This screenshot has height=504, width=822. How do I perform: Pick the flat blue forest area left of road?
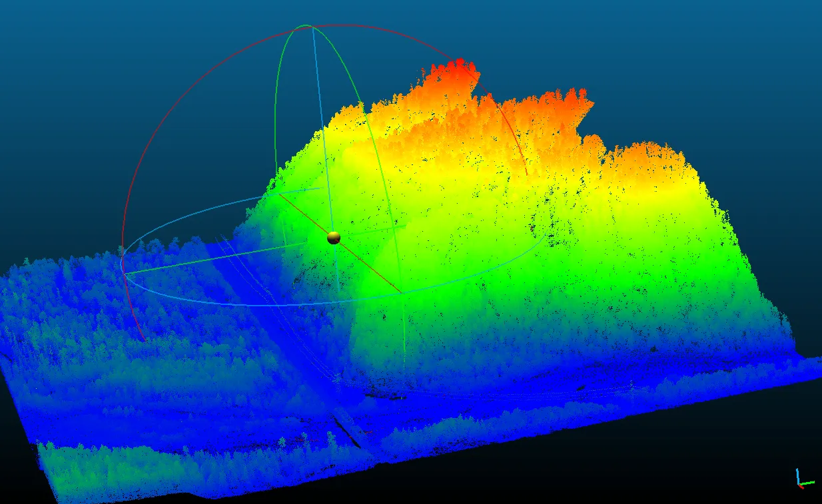[x=133, y=346]
